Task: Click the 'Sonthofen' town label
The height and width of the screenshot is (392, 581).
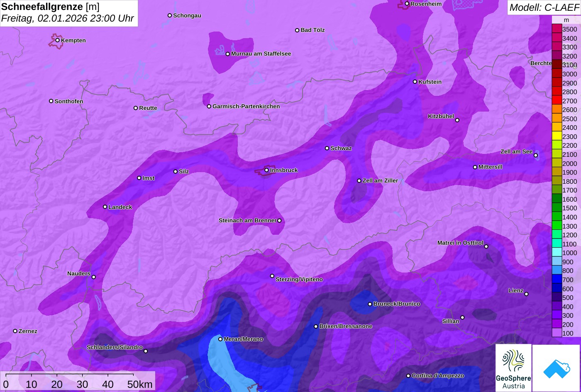Action: [69, 101]
